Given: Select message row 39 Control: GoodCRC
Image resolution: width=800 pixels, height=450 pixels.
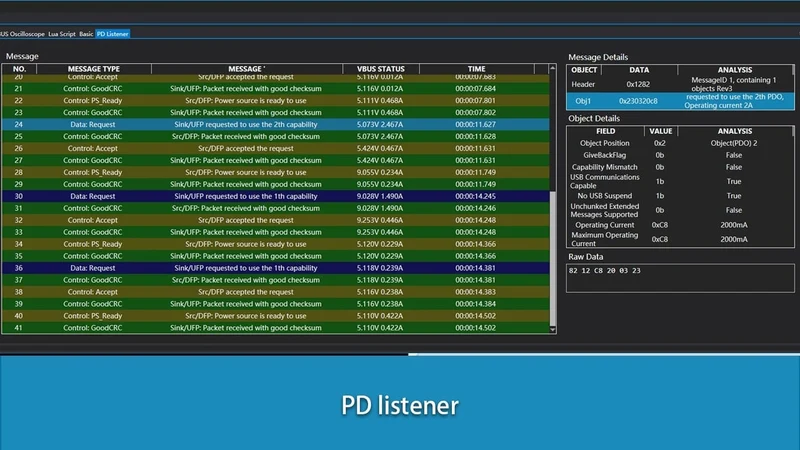Looking at the screenshot, I should click(x=276, y=305).
